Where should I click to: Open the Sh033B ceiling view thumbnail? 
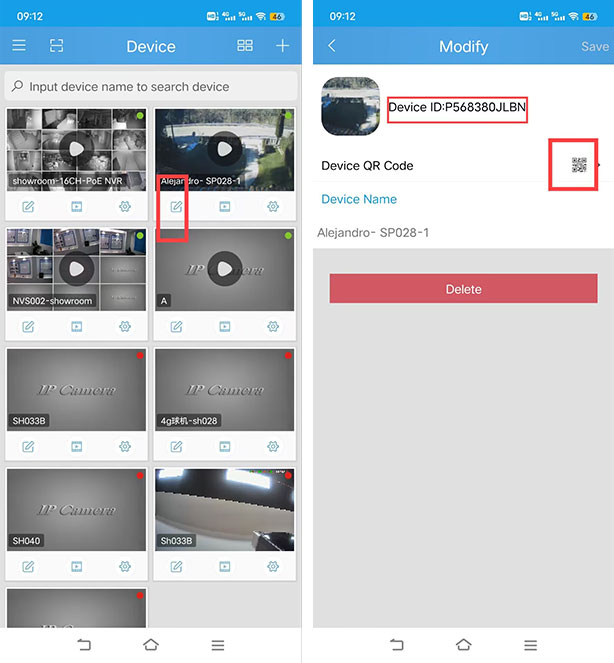click(x=225, y=510)
